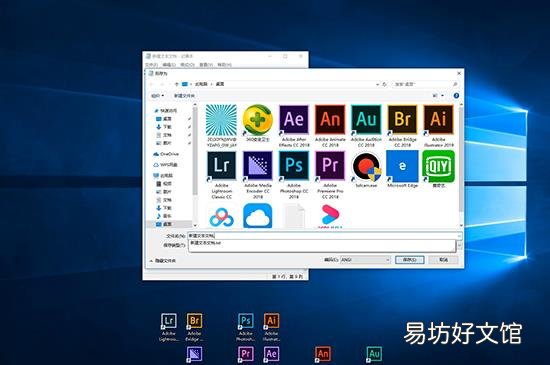Open the An Animate shortcut on the desktop

pos(323,355)
